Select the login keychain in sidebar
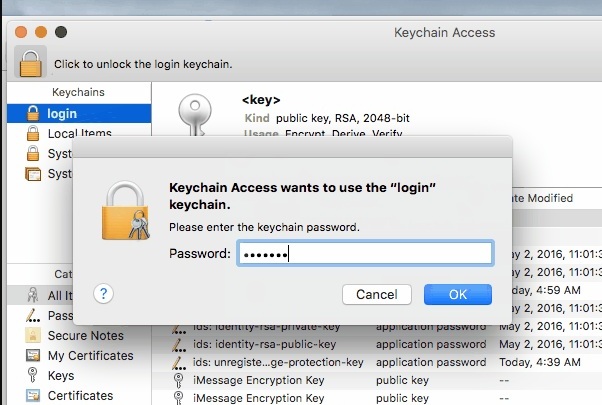 [79, 114]
